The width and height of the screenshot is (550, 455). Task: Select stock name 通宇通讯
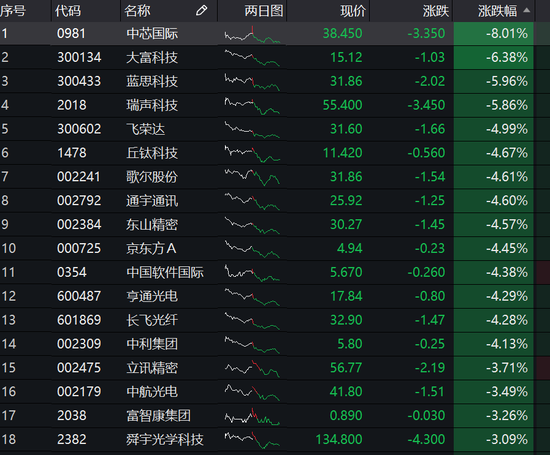click(x=152, y=201)
